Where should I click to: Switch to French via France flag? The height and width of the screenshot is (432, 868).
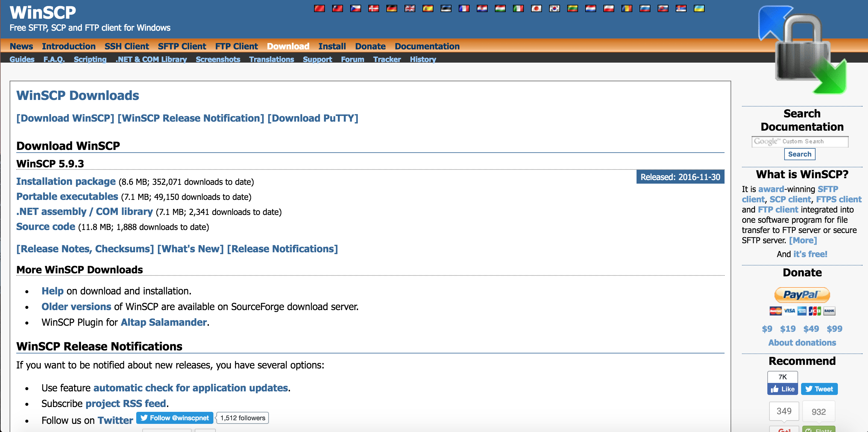[464, 8]
